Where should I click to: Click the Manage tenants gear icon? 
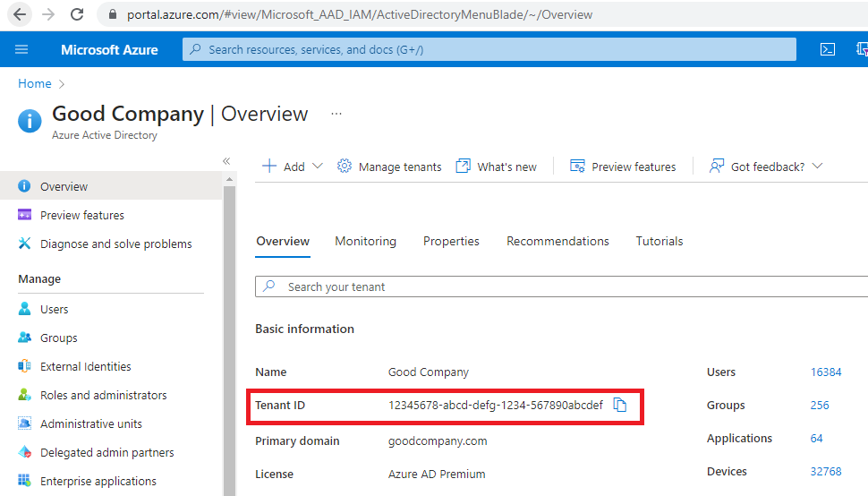(x=345, y=166)
